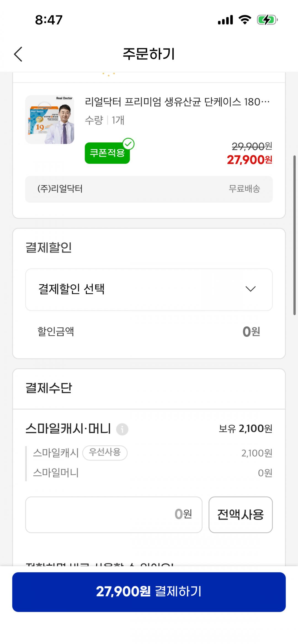
Task: Tap the 8:47 clock in status bar
Action: pyautogui.click(x=49, y=20)
